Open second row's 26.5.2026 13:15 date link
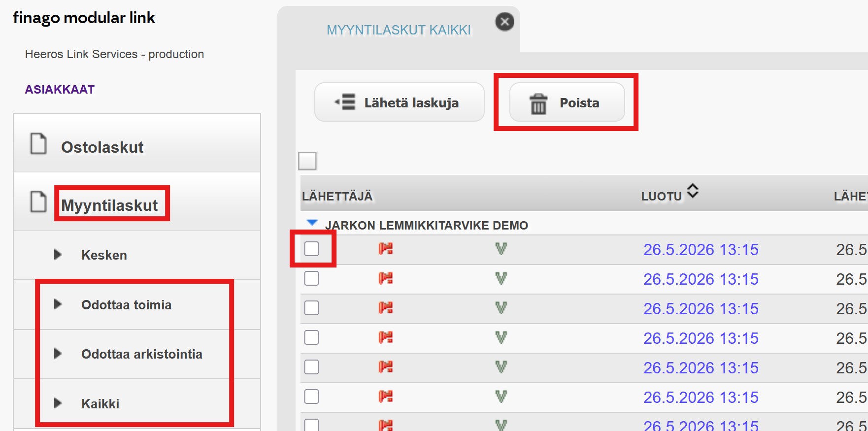The width and height of the screenshot is (868, 431). tap(701, 279)
